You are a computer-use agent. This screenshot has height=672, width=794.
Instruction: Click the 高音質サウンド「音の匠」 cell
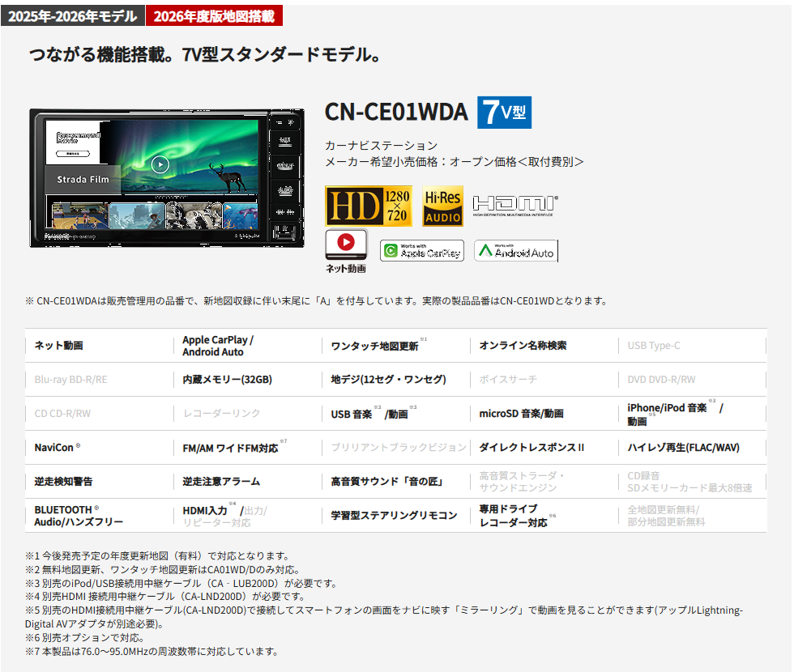coord(396,481)
